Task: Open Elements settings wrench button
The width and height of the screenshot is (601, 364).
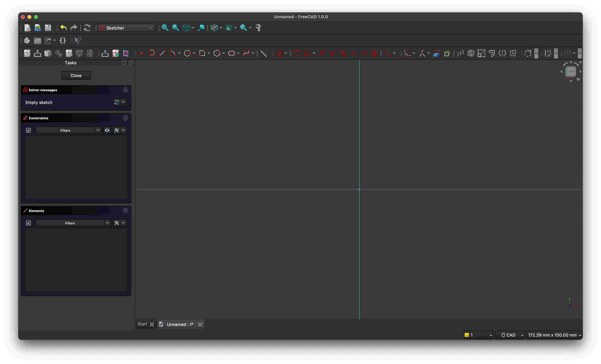Action: click(117, 223)
